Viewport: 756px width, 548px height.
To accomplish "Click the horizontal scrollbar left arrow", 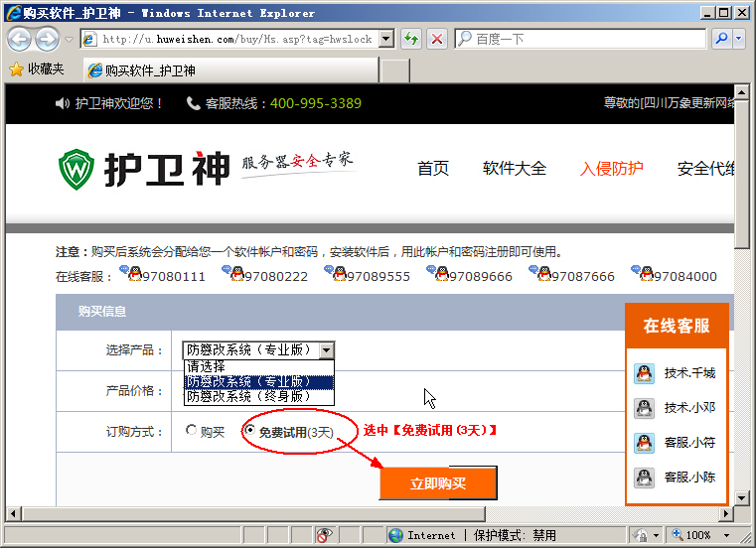I will pos(13,514).
